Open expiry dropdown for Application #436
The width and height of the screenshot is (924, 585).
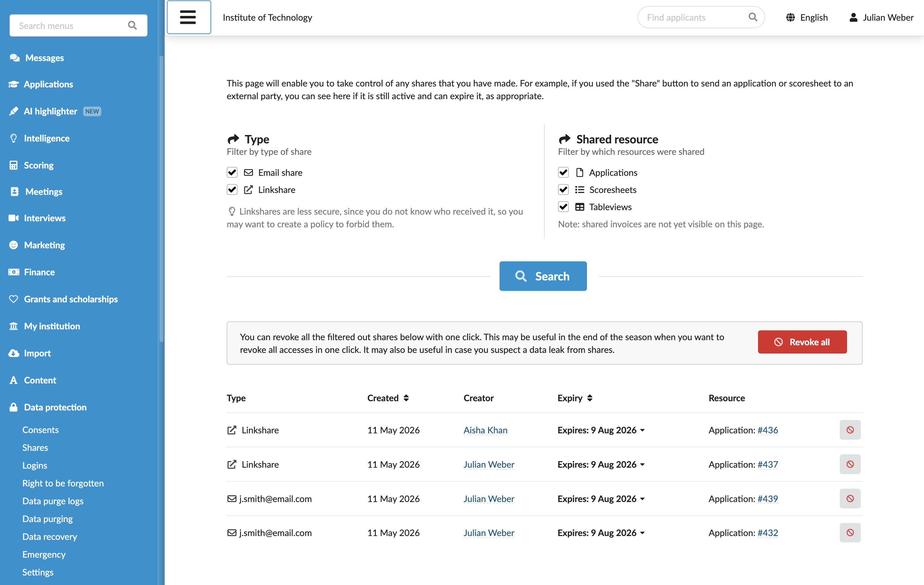coord(601,430)
